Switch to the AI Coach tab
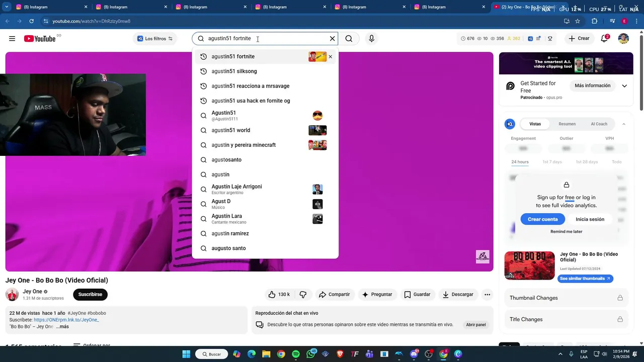The image size is (644, 362). (x=599, y=124)
